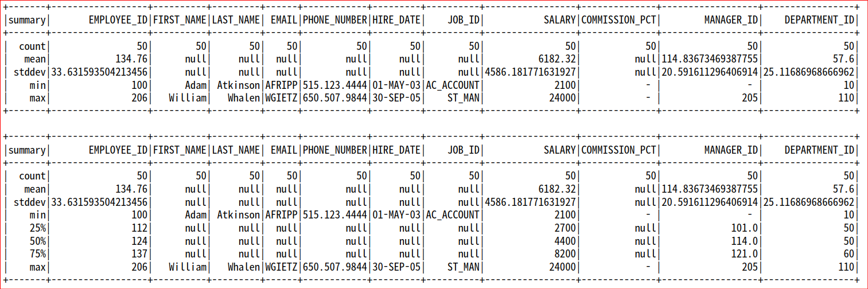The width and height of the screenshot is (868, 289).
Task: Click the DEPARTMENT_ID header in lower table
Action: pos(819,150)
